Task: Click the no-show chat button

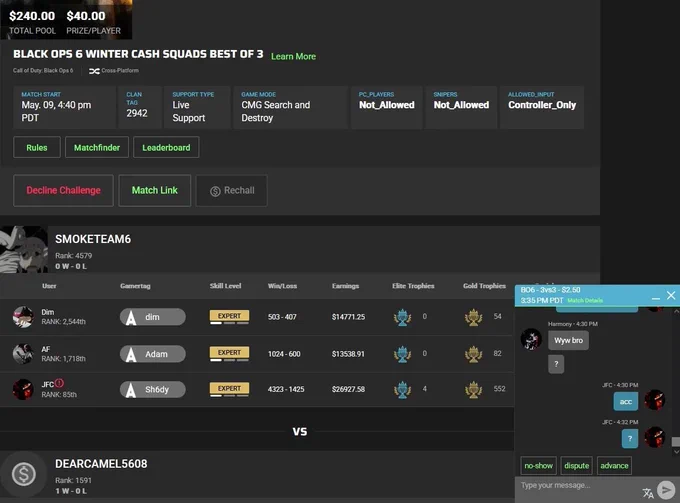Action: pyautogui.click(x=539, y=466)
